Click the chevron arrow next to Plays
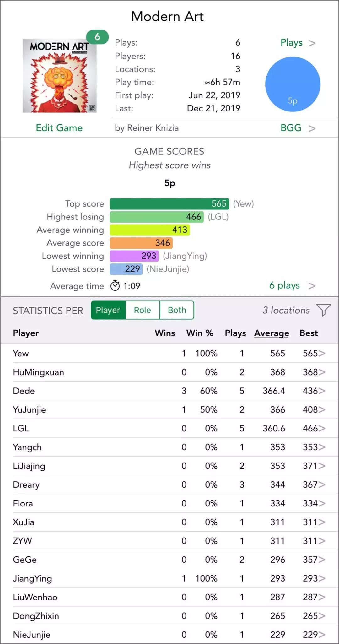Viewport: 339px width, 644px height. (312, 43)
